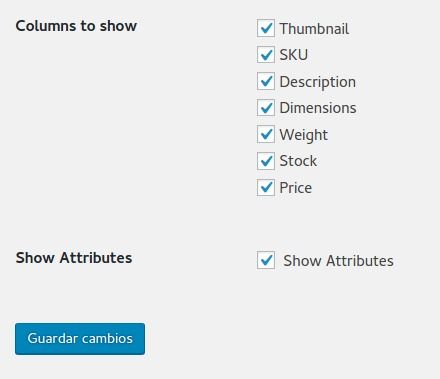Save settings with Guardar cambios button

[80, 339]
